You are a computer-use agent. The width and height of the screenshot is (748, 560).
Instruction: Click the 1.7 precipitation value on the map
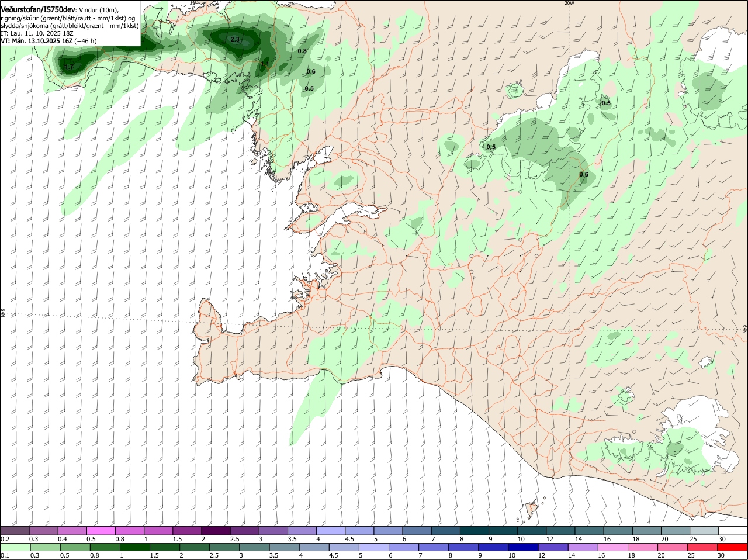69,67
